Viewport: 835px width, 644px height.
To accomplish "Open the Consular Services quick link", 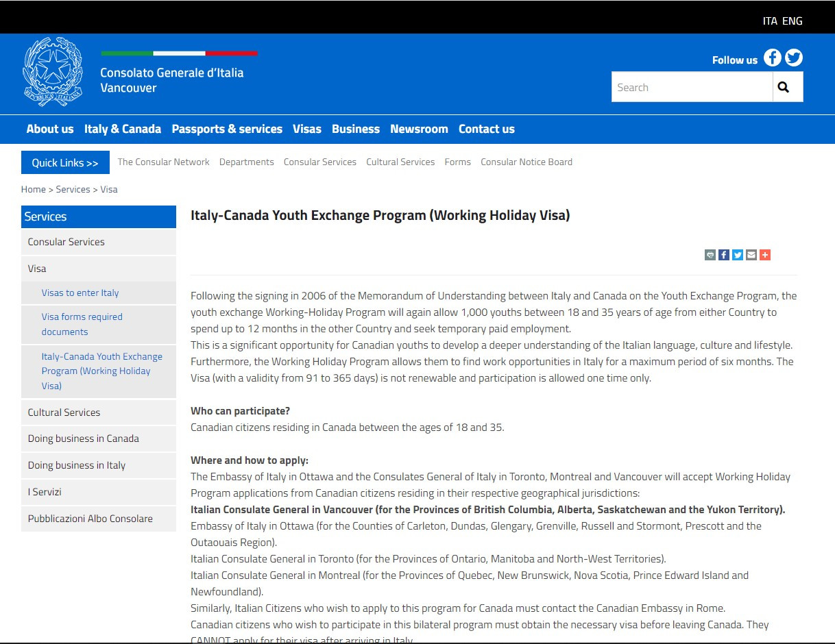I will 320,162.
